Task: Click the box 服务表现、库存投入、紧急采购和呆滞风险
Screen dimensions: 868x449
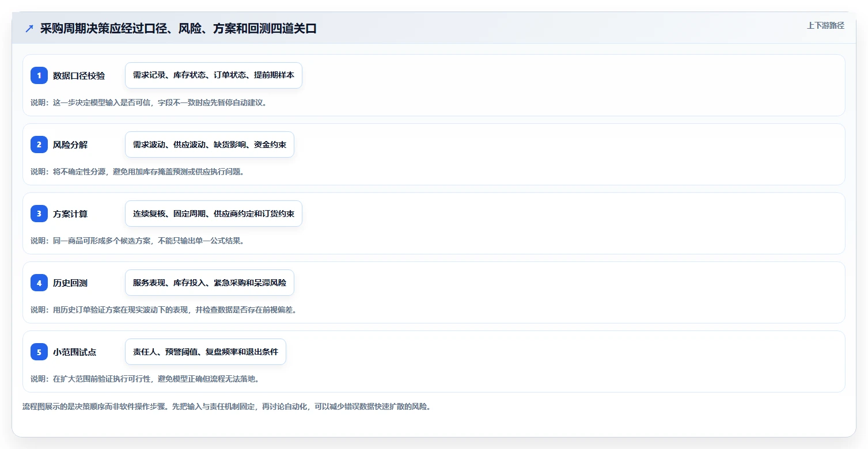Action: pyautogui.click(x=210, y=283)
